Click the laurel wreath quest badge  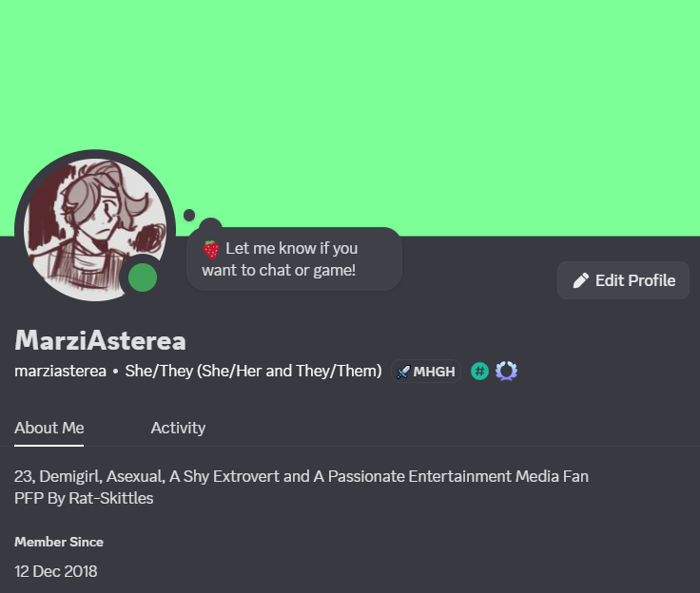click(506, 372)
